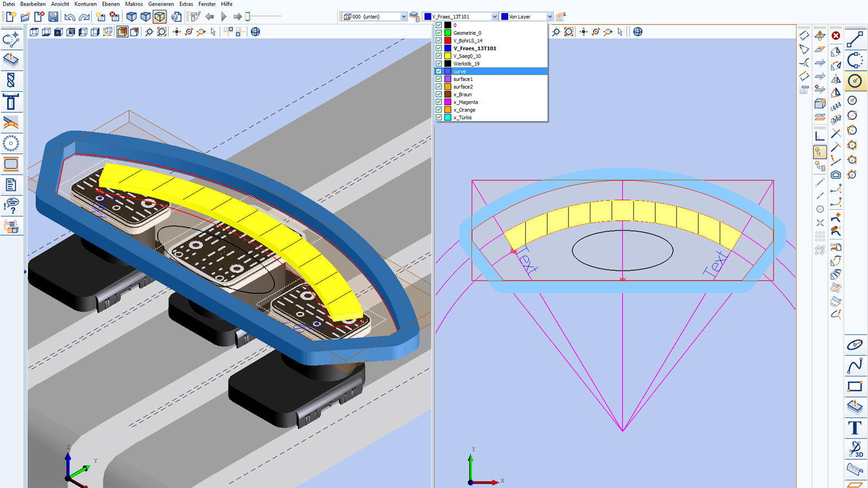The width and height of the screenshot is (868, 488).
Task: Toggle checkbox for Geometrie_0 layer
Action: click(439, 33)
